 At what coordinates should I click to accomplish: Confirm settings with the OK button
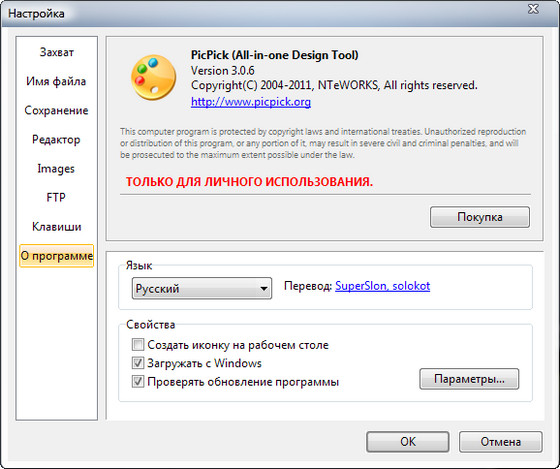tap(408, 442)
